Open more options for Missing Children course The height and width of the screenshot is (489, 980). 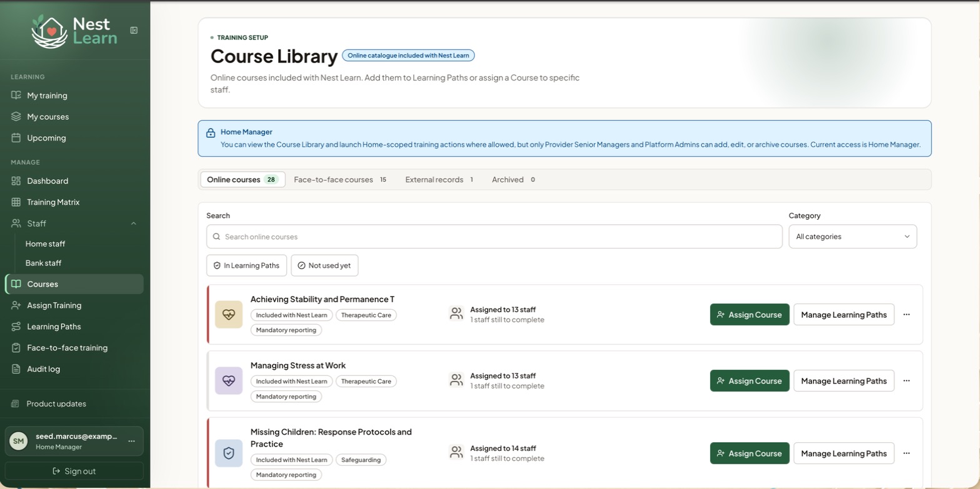click(x=907, y=453)
